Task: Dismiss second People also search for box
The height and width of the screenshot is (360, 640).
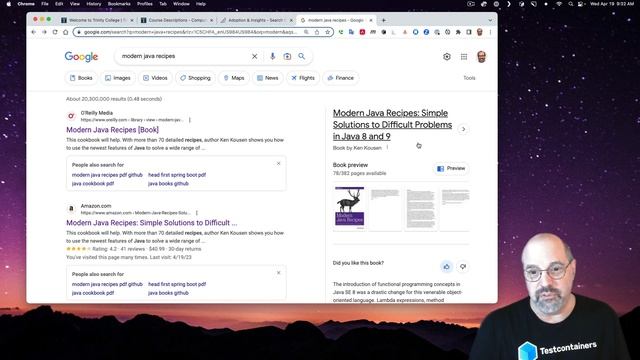Action: (x=278, y=273)
